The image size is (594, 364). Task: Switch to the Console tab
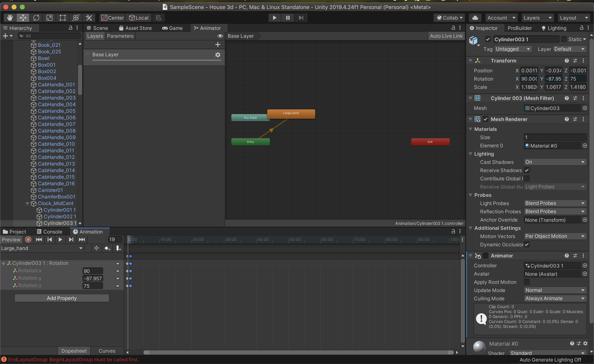pos(49,232)
